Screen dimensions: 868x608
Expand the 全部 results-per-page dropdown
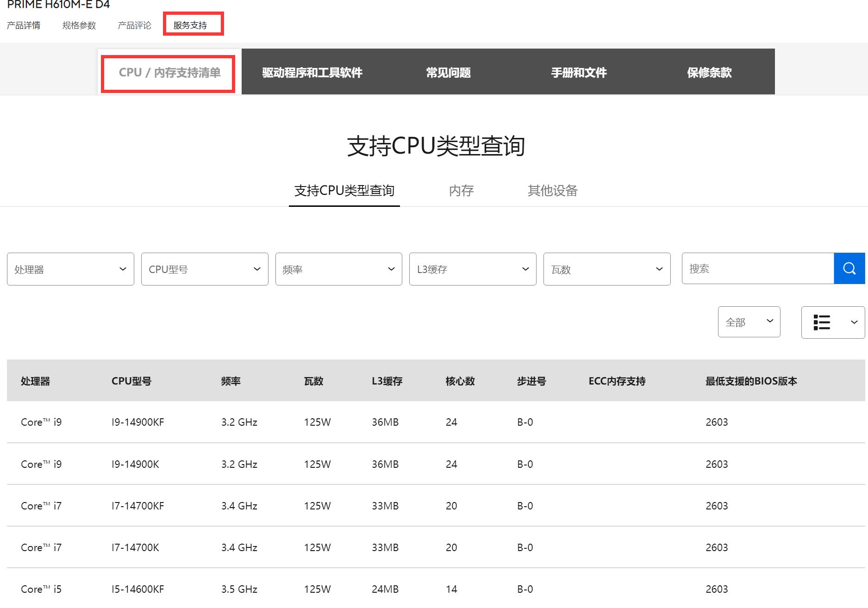[x=749, y=322]
